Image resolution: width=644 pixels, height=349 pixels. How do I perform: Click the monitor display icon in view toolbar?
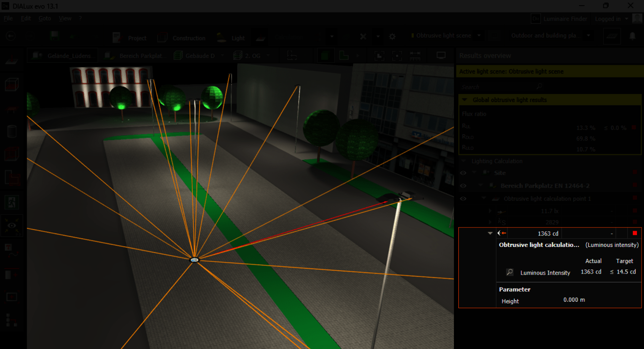coord(441,55)
